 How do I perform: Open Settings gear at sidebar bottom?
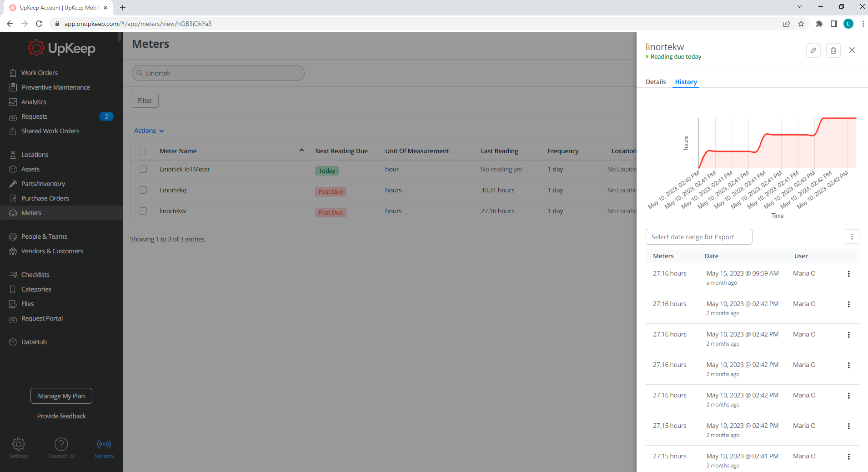[x=19, y=444]
